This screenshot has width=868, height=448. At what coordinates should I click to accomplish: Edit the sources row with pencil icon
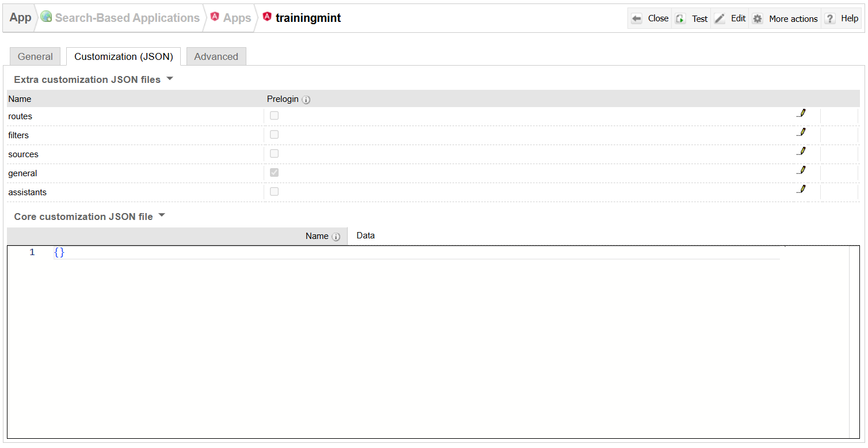pyautogui.click(x=801, y=151)
